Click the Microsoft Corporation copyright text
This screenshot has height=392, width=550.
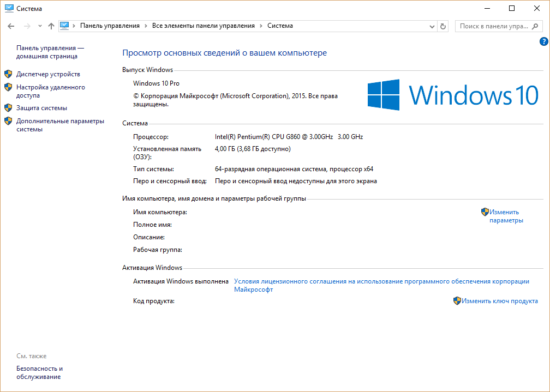[x=235, y=100]
